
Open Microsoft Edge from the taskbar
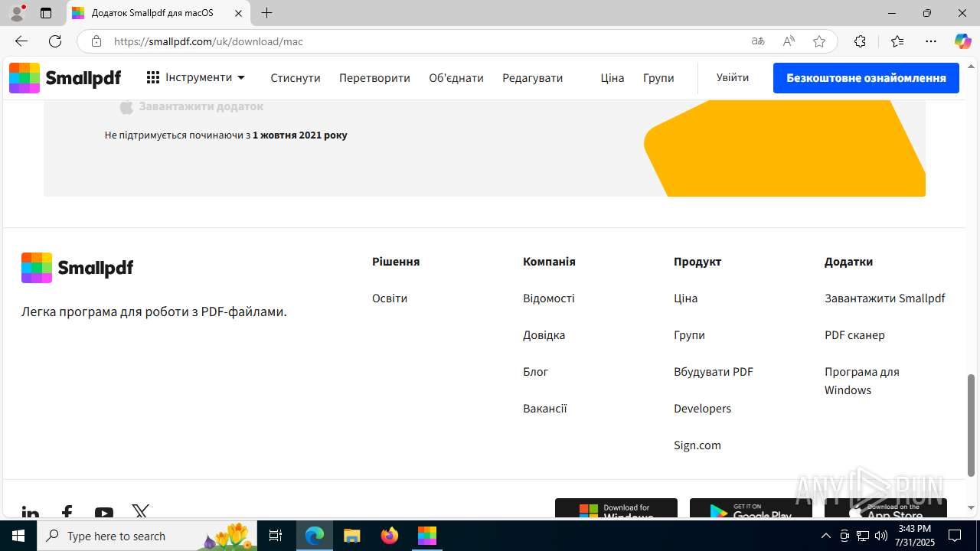point(315,536)
